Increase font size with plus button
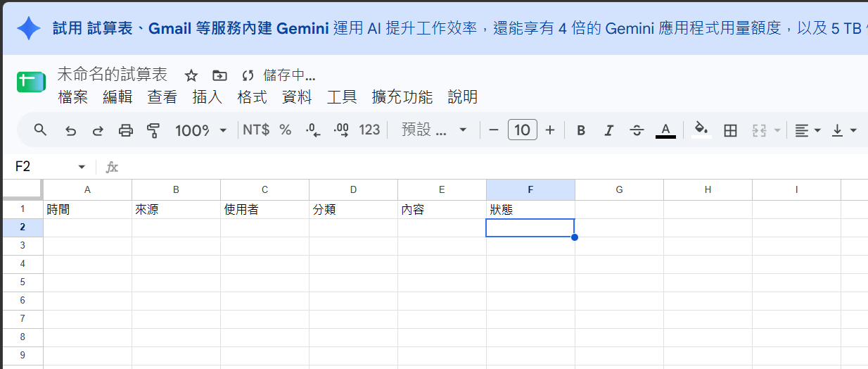This screenshot has width=868, height=369. (550, 130)
